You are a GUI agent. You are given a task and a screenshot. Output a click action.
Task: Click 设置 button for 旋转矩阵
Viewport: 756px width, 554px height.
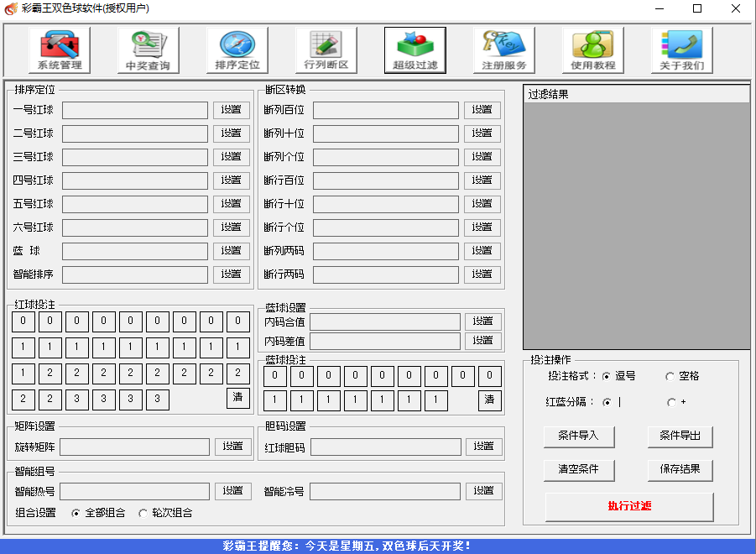point(233,447)
